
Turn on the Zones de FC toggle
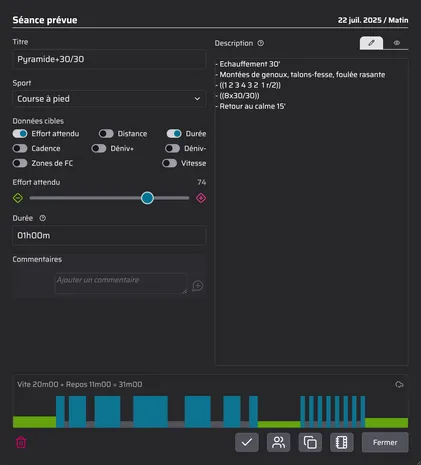(20, 163)
